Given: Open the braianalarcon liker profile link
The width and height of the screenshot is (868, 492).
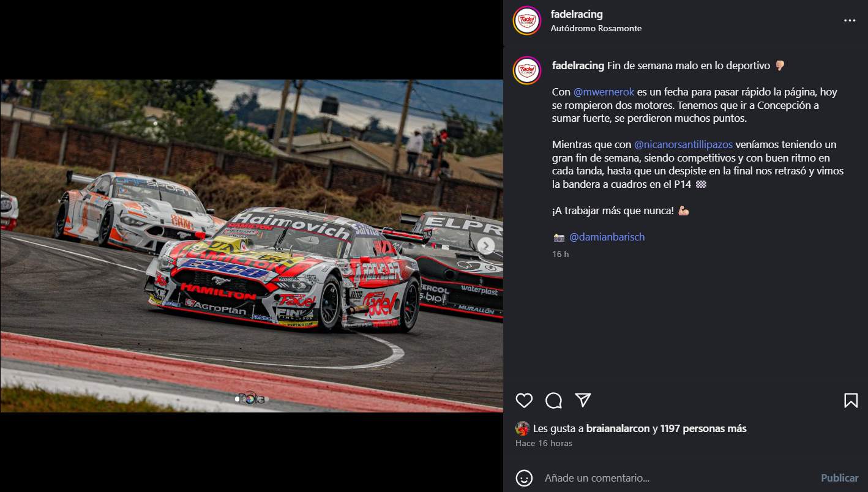Looking at the screenshot, I should pos(618,428).
